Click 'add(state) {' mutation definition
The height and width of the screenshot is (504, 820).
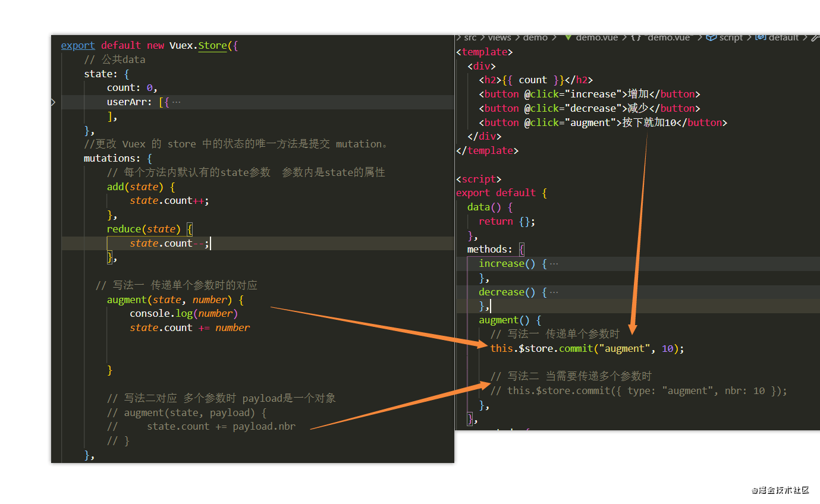click(x=141, y=187)
